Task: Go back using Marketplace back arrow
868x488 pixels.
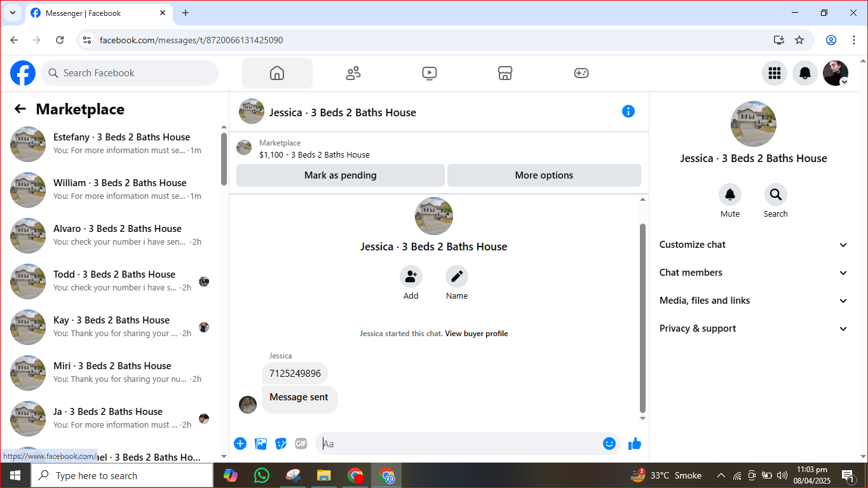Action: [20, 109]
